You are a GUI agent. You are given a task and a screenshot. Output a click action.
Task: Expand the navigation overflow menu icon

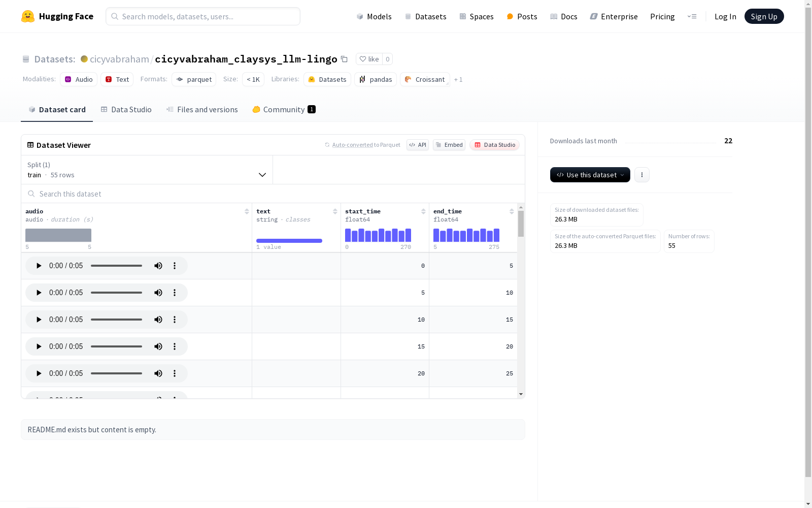[692, 16]
